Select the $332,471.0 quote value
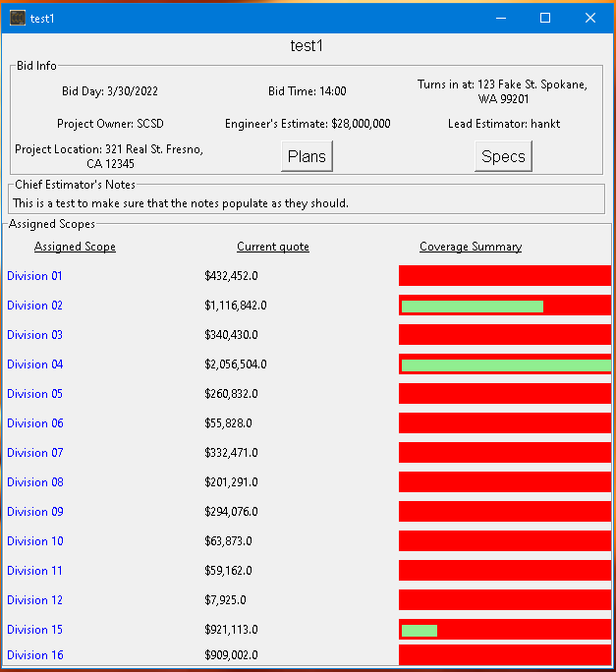This screenshot has height=672, width=616. [232, 453]
